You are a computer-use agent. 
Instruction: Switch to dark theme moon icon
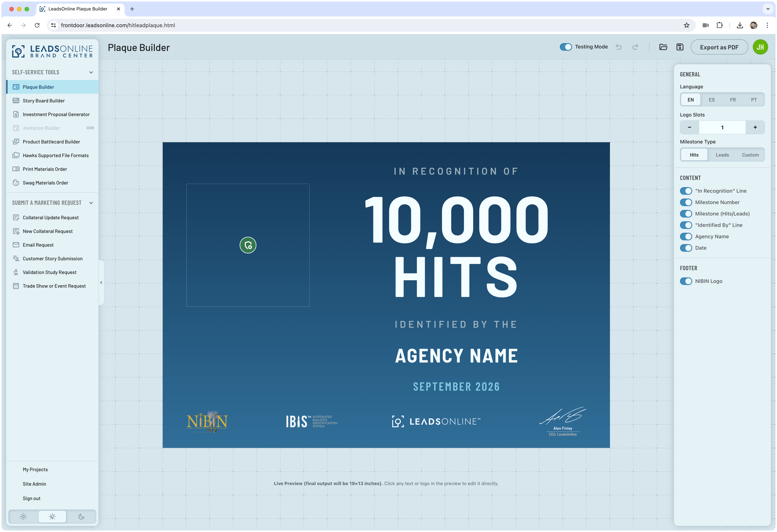[81, 517]
